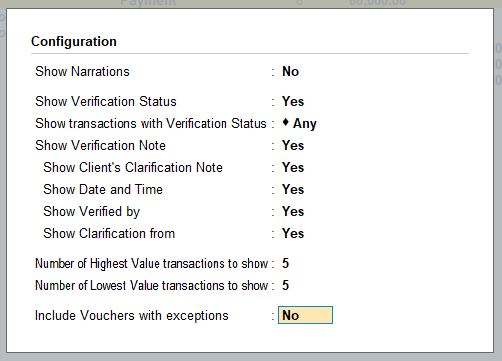Edit Highest Value transactions number field
The height and width of the screenshot is (361, 502).
285,263
